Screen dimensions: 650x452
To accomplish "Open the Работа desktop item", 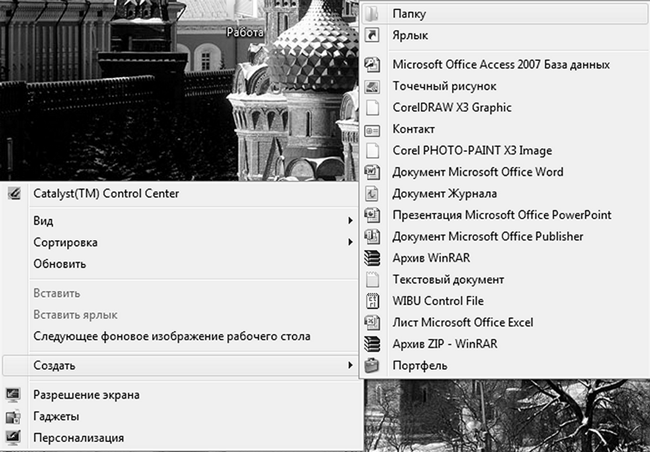I will point(245,32).
